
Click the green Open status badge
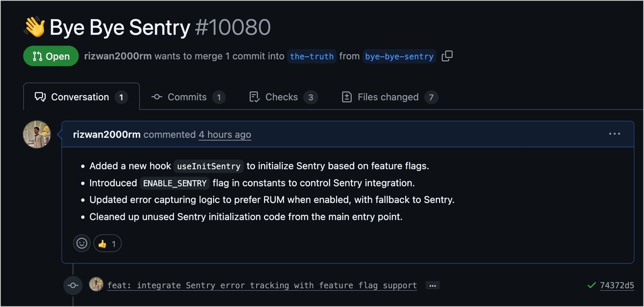tap(50, 56)
